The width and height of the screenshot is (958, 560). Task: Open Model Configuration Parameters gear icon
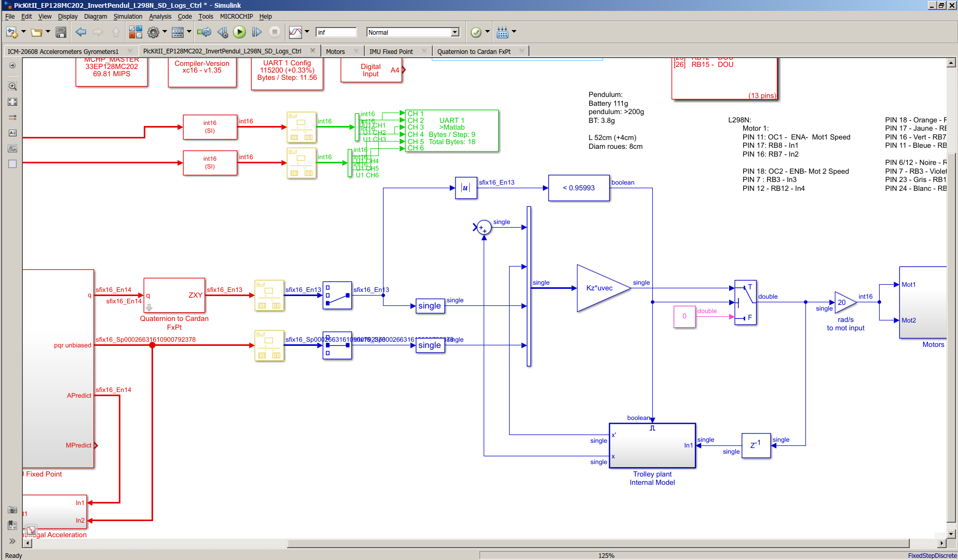click(x=154, y=32)
